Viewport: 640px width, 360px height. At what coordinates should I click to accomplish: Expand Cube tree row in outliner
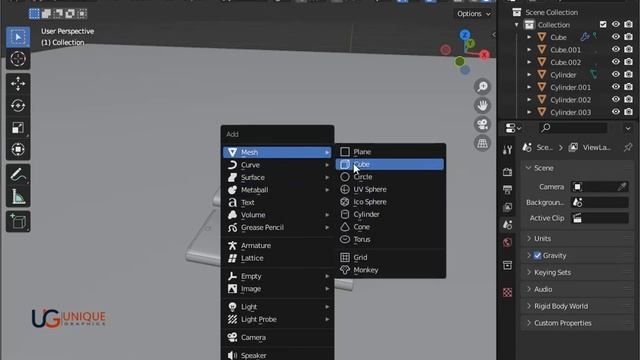click(x=529, y=37)
